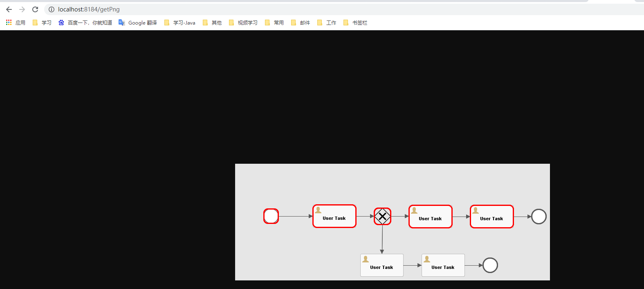Open the 其他 bookmark folder

(x=212, y=23)
